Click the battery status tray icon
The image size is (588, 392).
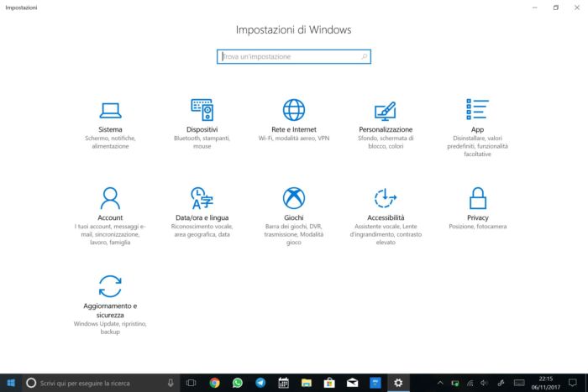(x=455, y=383)
